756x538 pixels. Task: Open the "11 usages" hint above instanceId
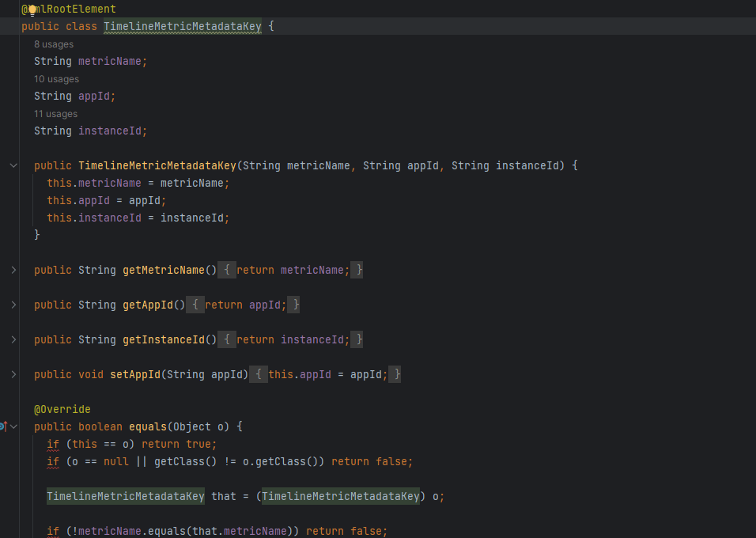56,114
